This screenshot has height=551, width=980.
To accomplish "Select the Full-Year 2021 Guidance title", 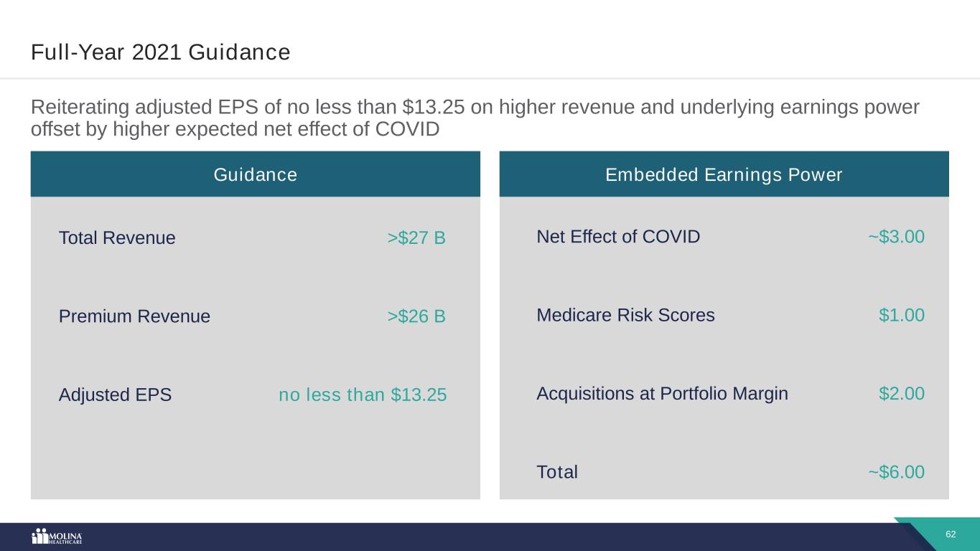I will (x=160, y=52).
